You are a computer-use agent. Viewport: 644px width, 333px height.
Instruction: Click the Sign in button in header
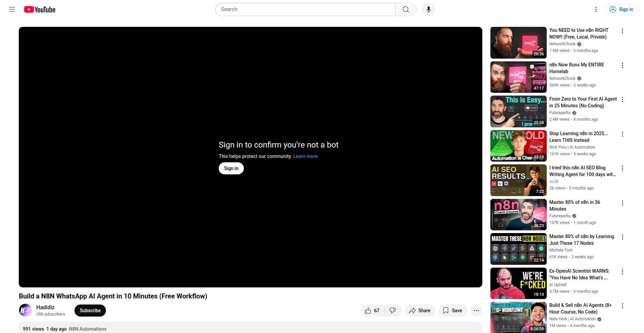(x=622, y=9)
